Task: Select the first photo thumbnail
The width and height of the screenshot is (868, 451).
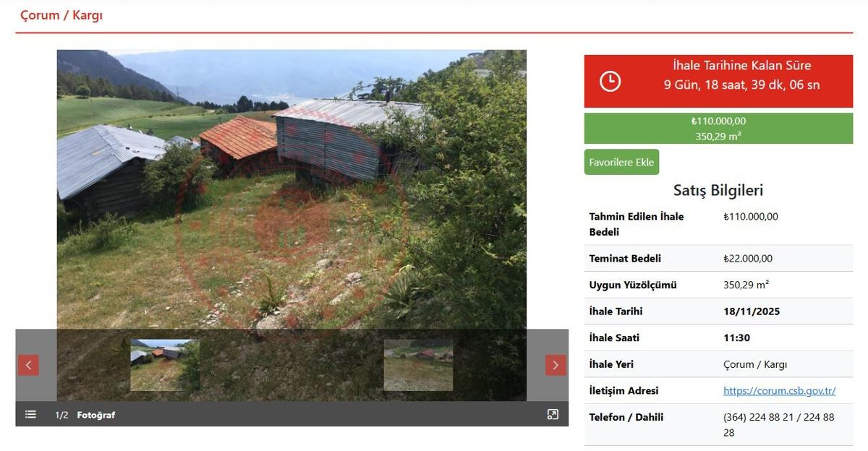Action: (165, 365)
